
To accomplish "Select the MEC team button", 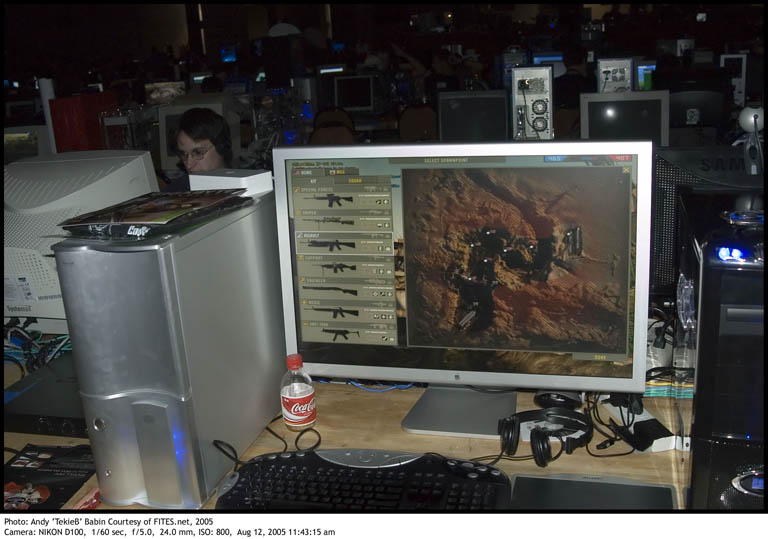I will pyautogui.click(x=341, y=172).
